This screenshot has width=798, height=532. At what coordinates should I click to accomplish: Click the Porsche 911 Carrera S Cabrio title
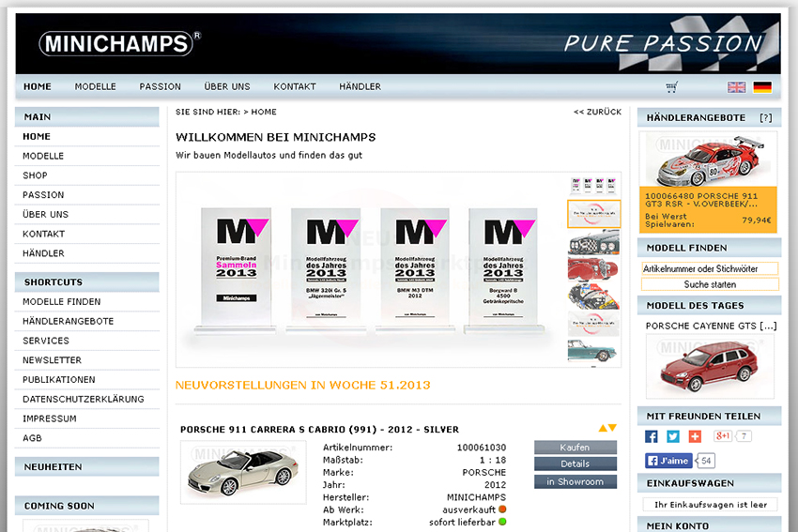tap(319, 430)
